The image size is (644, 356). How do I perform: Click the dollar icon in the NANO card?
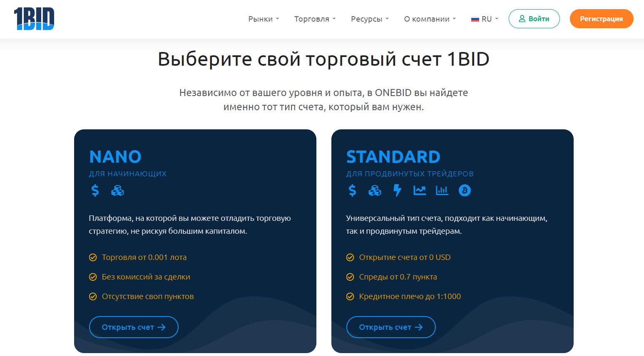95,190
